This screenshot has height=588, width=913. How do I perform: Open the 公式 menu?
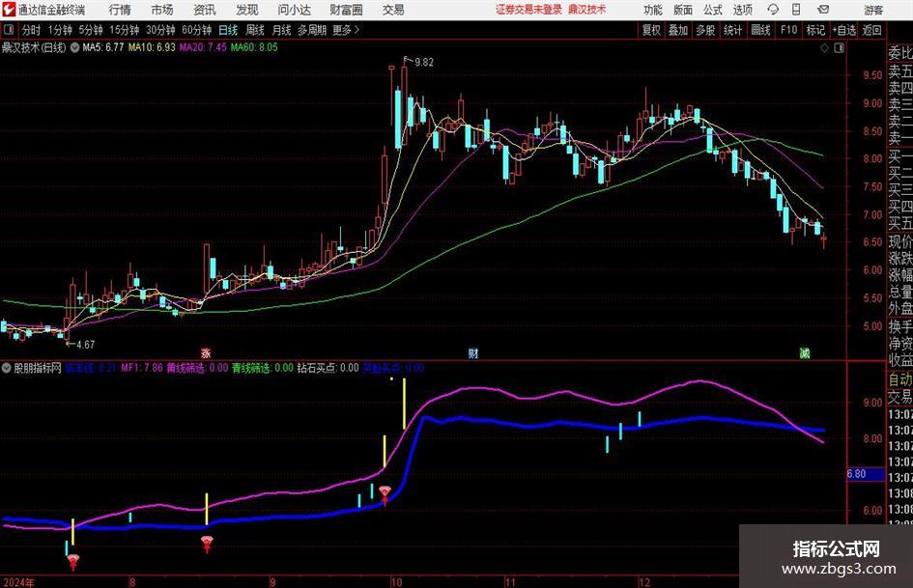click(713, 10)
